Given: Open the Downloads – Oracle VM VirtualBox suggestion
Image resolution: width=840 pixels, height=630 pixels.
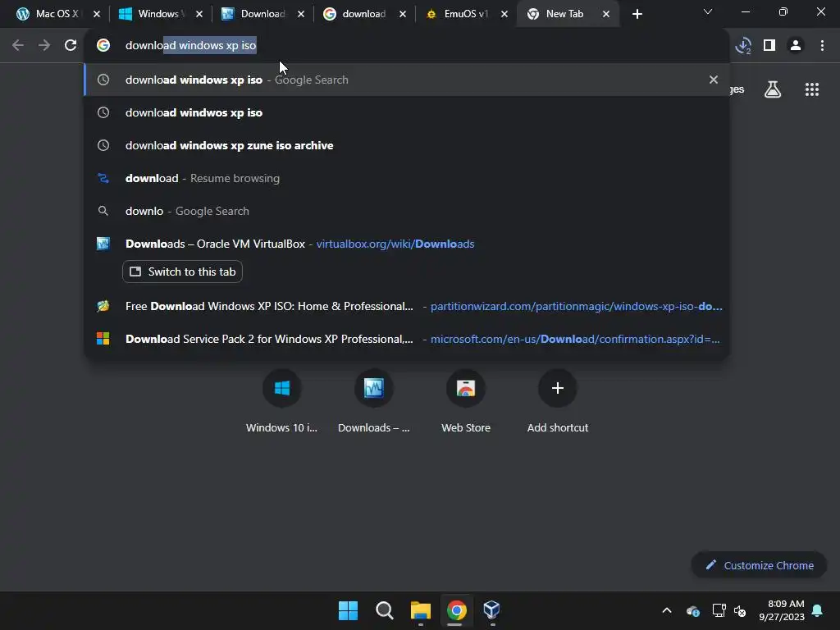Looking at the screenshot, I should (407, 244).
